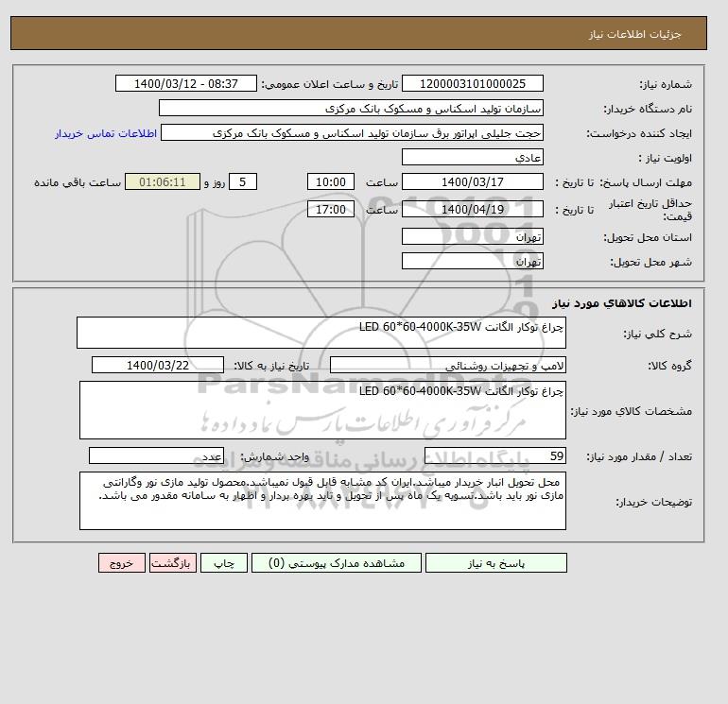Click the delivery province field تهران
The image size is (728, 704).
coord(472,236)
